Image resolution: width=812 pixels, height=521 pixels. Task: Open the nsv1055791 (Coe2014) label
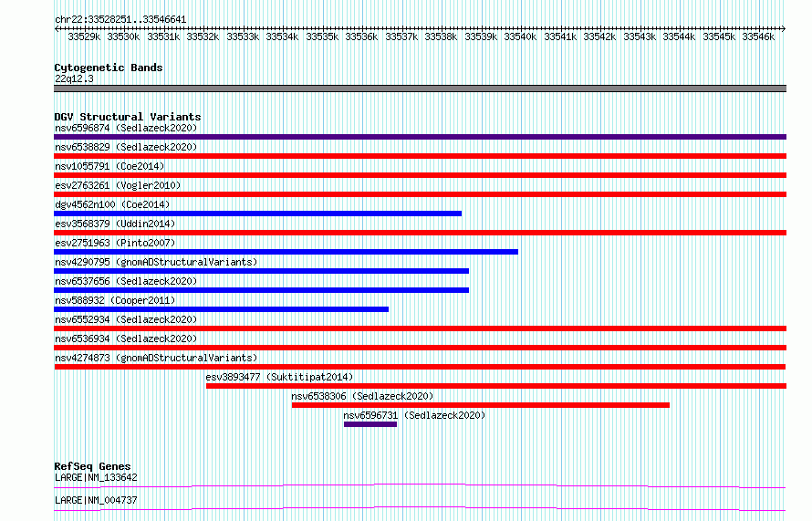point(109,166)
